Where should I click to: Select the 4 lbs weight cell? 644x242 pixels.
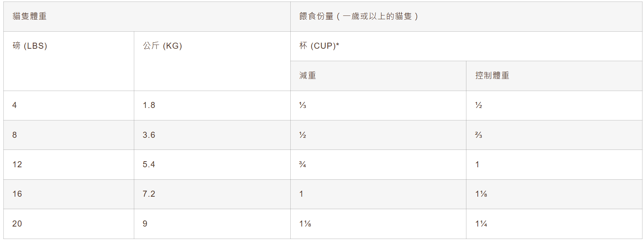[15, 105]
